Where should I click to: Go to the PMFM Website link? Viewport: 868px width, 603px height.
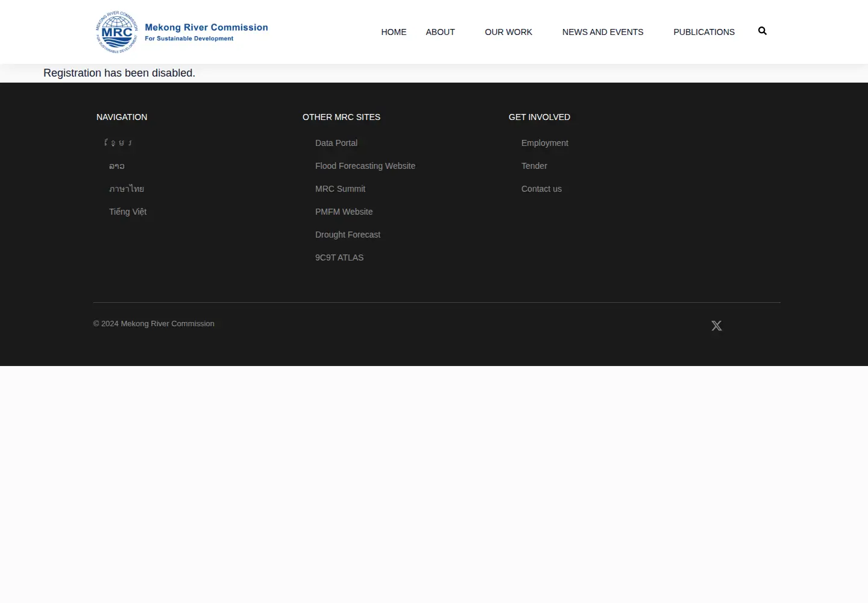[344, 212]
